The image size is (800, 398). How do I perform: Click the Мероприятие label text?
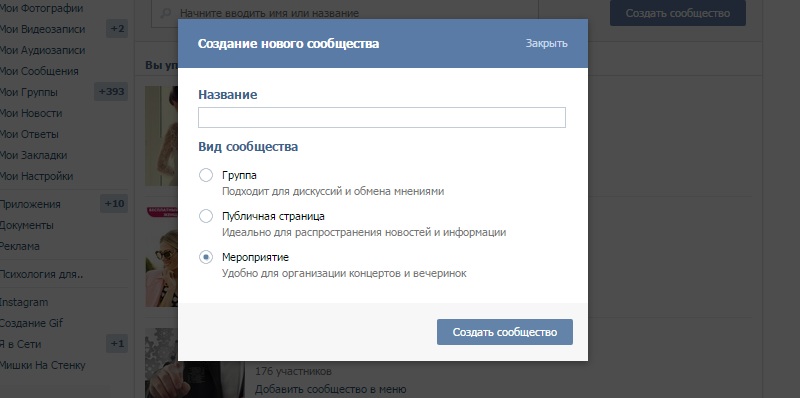pos(255,258)
